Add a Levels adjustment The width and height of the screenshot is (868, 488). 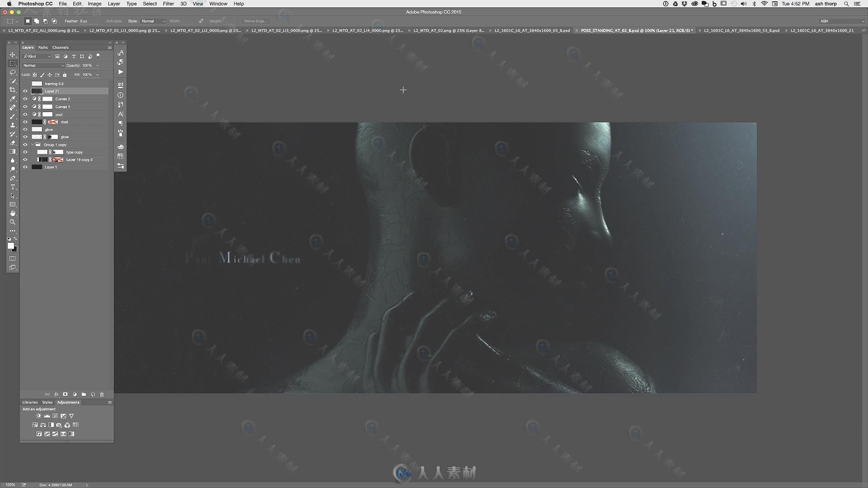(47, 416)
